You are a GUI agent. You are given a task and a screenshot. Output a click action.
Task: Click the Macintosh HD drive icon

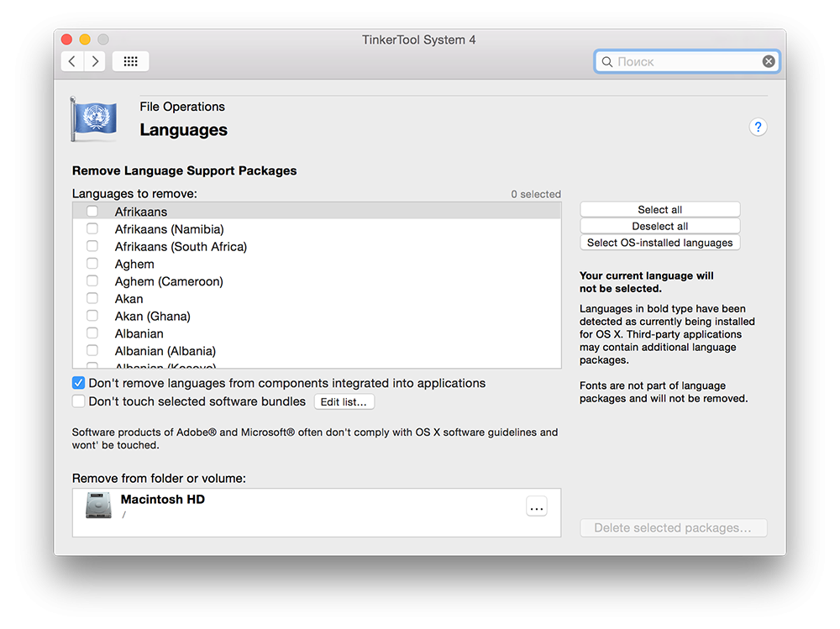click(x=98, y=506)
